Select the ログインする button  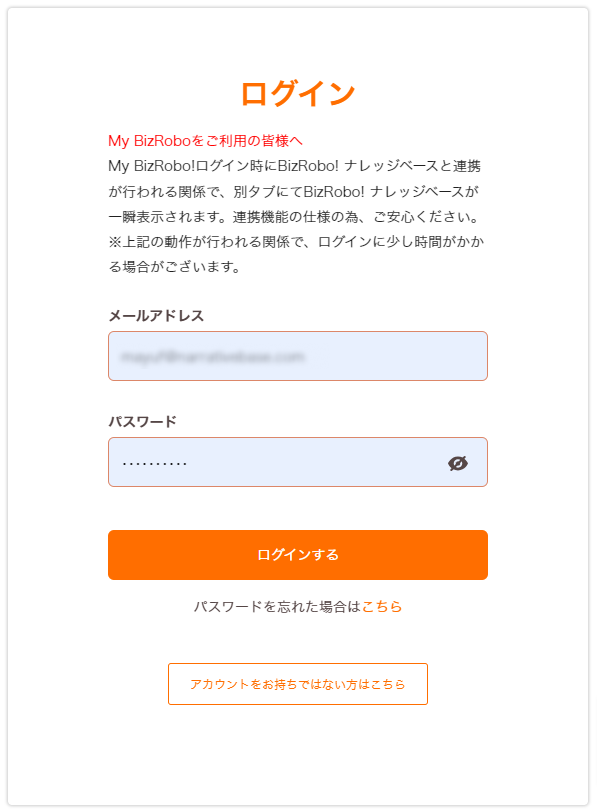point(298,556)
